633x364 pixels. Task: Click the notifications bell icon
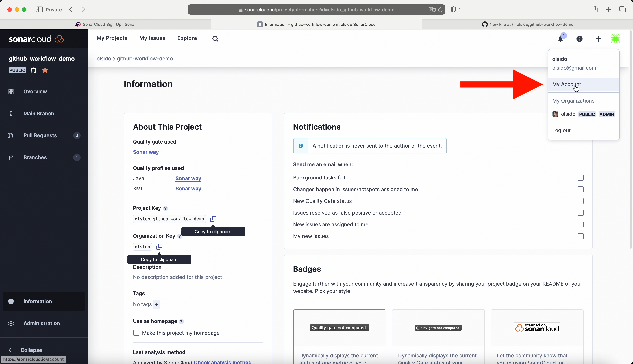(x=560, y=39)
